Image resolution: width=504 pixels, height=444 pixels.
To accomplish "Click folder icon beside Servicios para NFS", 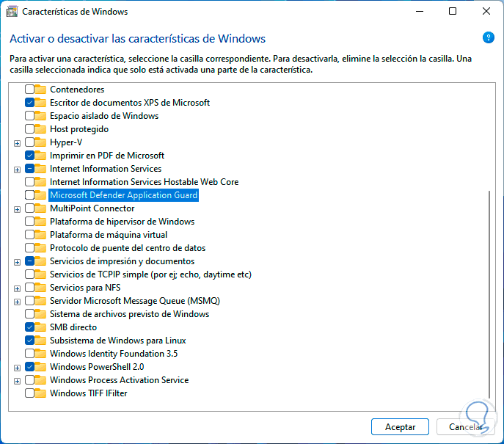I will pos(40,287).
